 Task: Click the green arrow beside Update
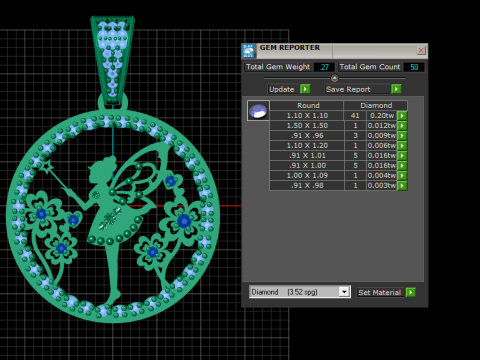[x=305, y=89]
